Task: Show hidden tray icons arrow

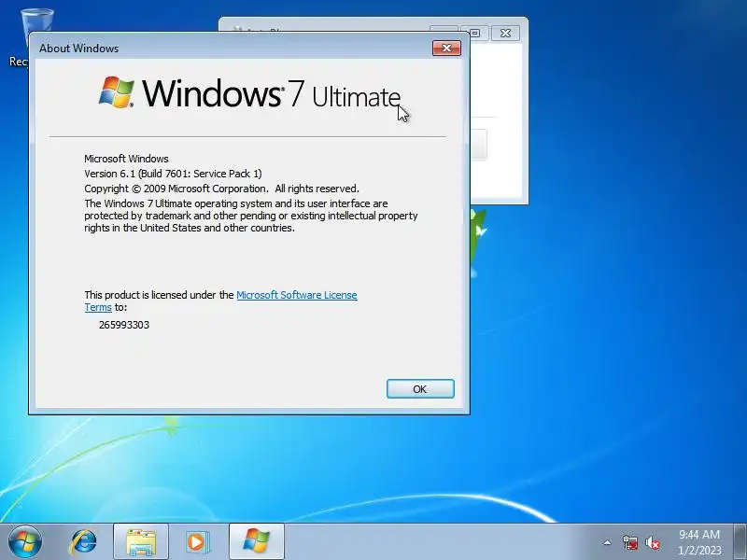Action: [x=607, y=542]
